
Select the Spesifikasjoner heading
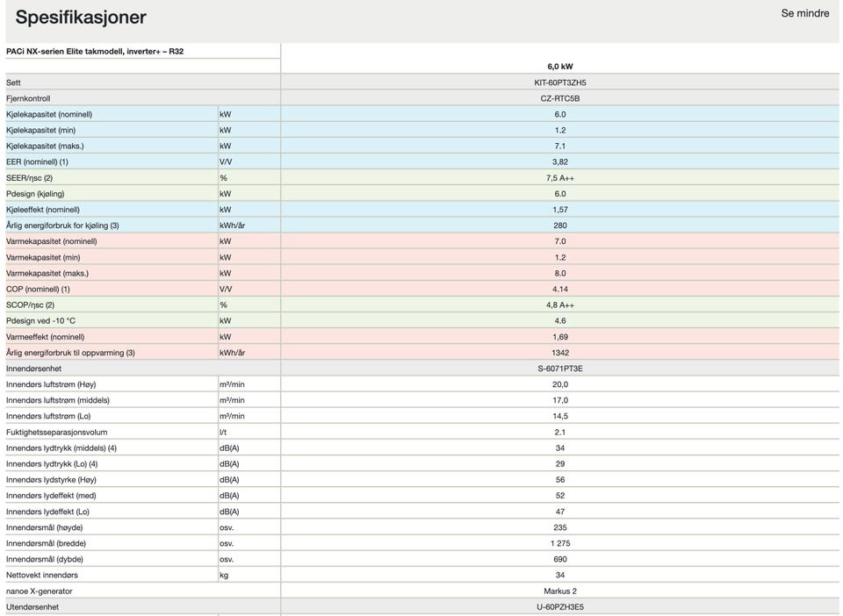pos(81,18)
